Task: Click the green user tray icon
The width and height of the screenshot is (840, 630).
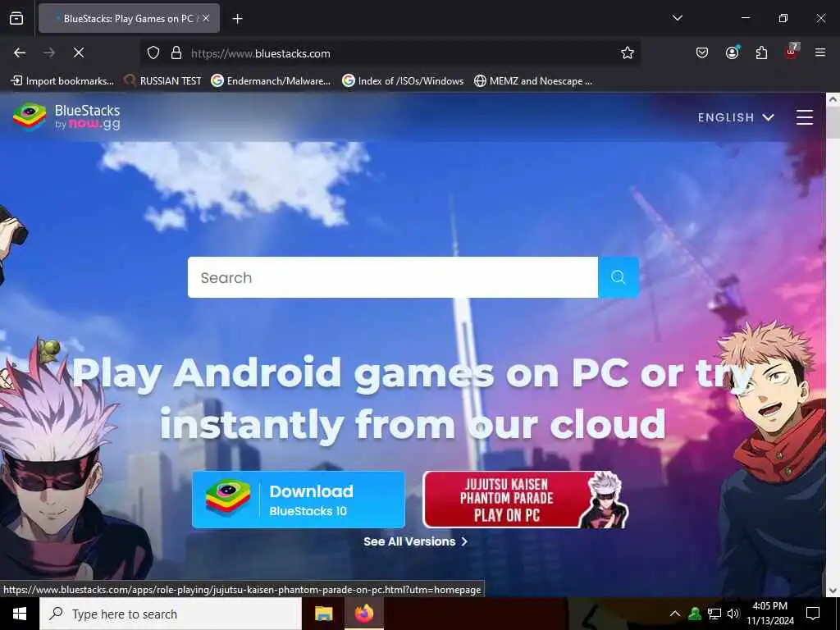Action: click(695, 614)
